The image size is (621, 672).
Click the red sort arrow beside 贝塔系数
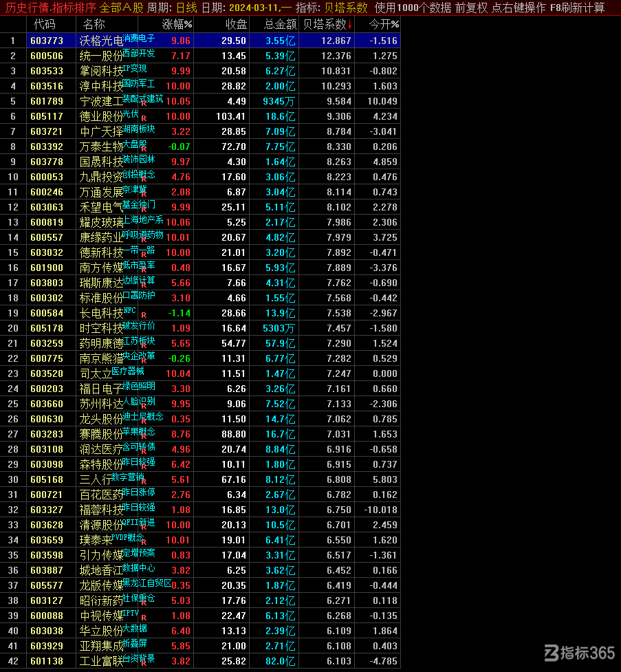[350, 25]
